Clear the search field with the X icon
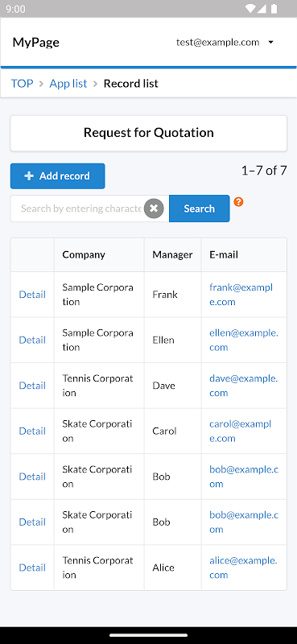Image resolution: width=297 pixels, height=644 pixels. point(154,208)
